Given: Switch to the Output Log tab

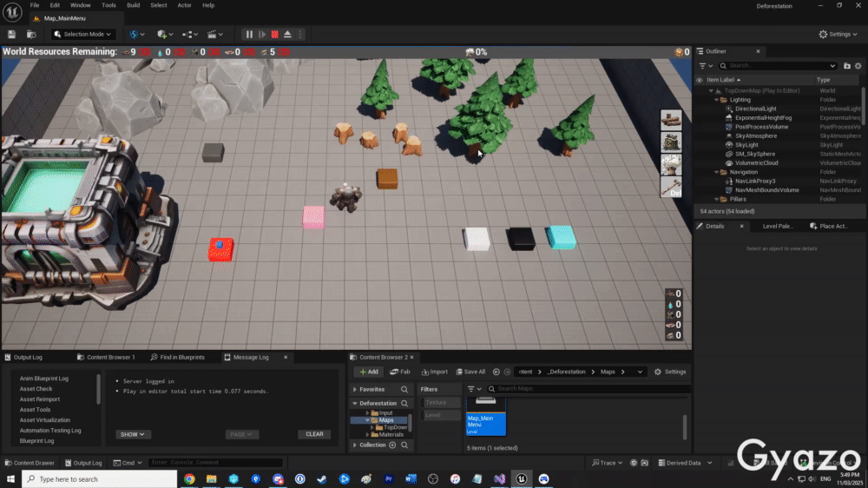Looking at the screenshot, I should click(x=28, y=357).
